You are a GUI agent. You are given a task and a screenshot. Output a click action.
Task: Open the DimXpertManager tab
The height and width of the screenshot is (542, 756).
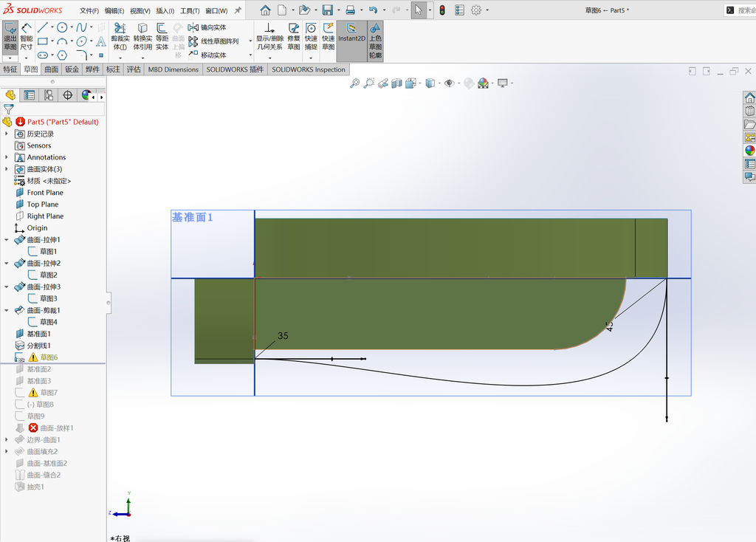pos(67,95)
